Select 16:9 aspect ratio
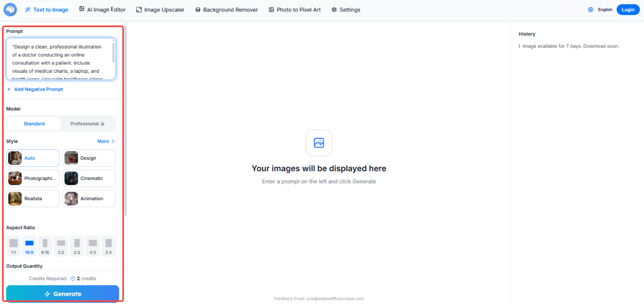 tap(29, 246)
